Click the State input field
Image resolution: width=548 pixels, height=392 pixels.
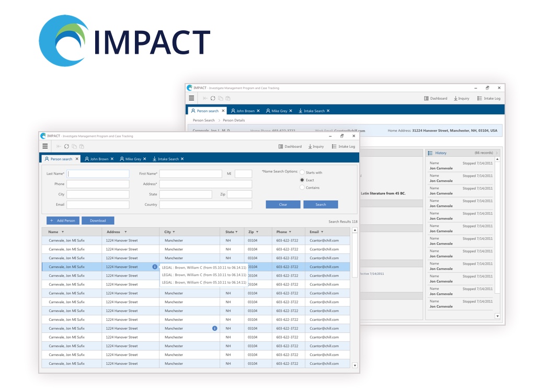pos(186,194)
